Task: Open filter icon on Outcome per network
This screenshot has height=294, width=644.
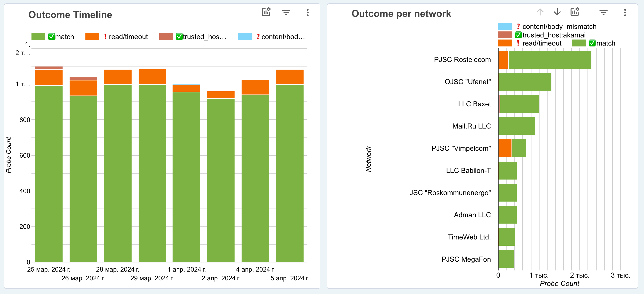Action: click(603, 12)
